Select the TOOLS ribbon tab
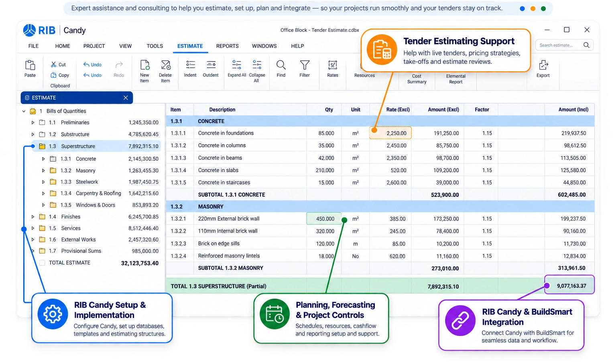The image size is (616, 364). click(155, 46)
